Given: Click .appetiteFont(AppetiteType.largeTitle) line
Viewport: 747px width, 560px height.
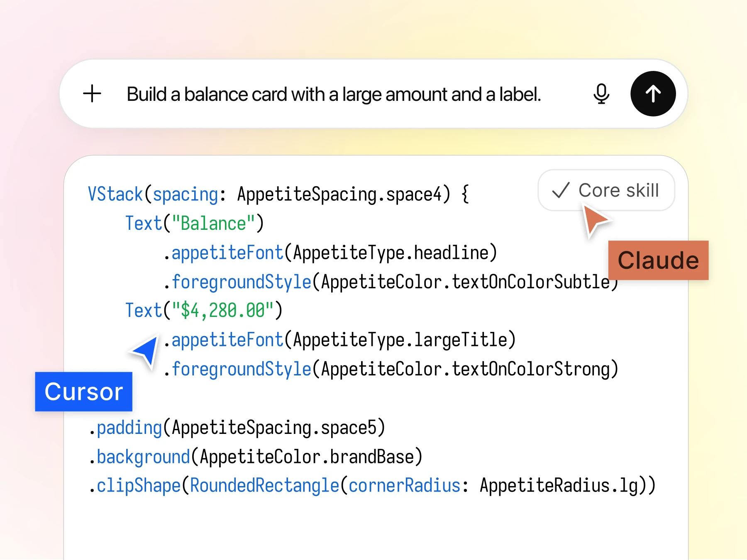Looking at the screenshot, I should click(339, 340).
